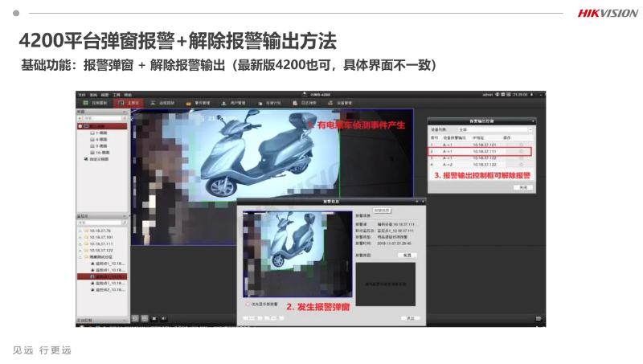Click the admin user label in the title bar
Screen dimensions: 643x364
pyautogui.click(x=488, y=94)
